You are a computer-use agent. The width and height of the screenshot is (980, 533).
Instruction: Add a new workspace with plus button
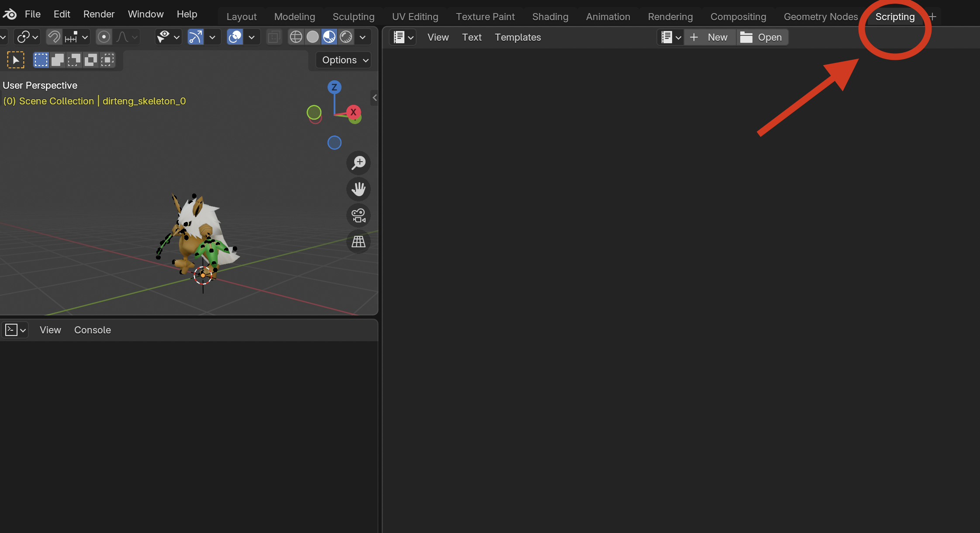[x=932, y=17]
